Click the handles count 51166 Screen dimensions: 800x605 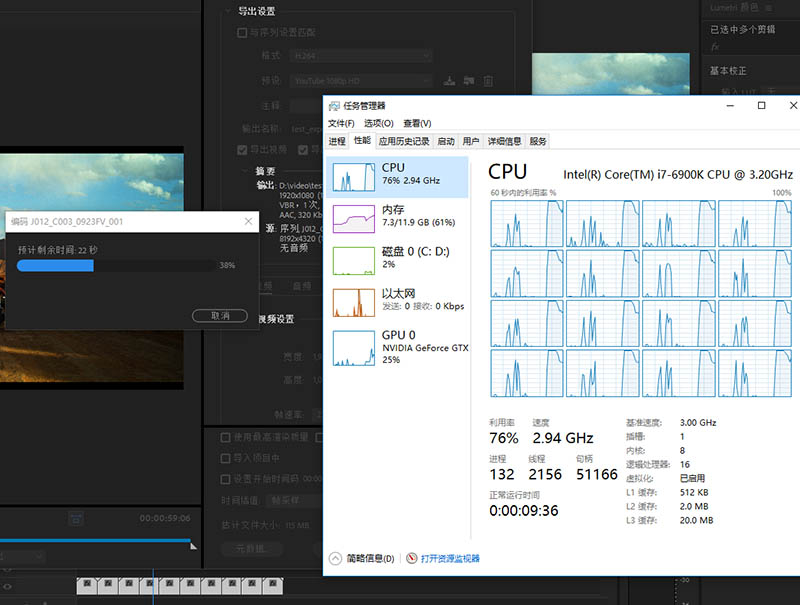click(x=596, y=474)
